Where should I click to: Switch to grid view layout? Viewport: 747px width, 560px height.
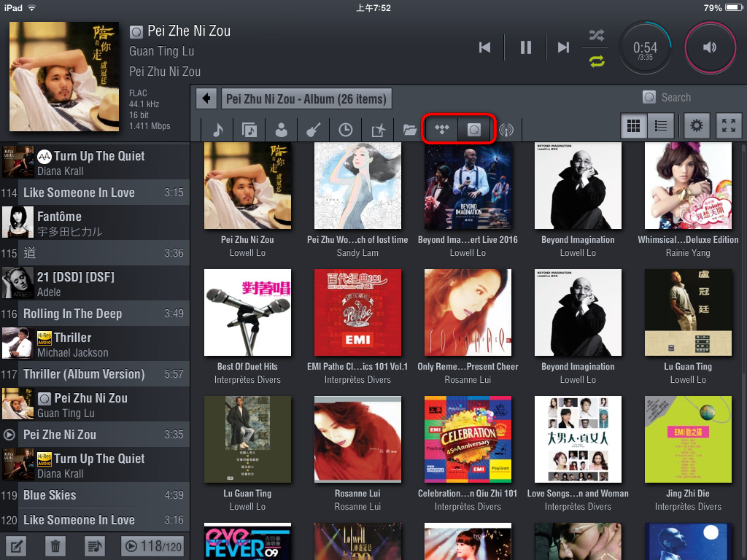633,126
